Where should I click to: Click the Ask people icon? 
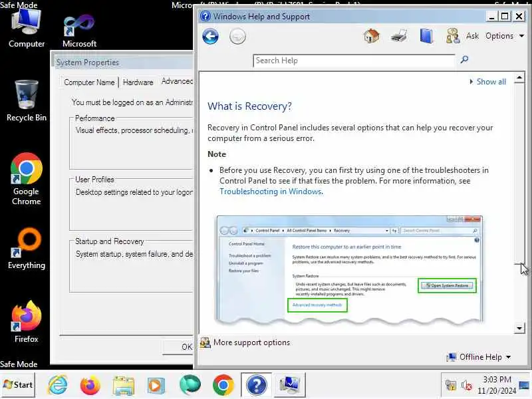point(453,36)
